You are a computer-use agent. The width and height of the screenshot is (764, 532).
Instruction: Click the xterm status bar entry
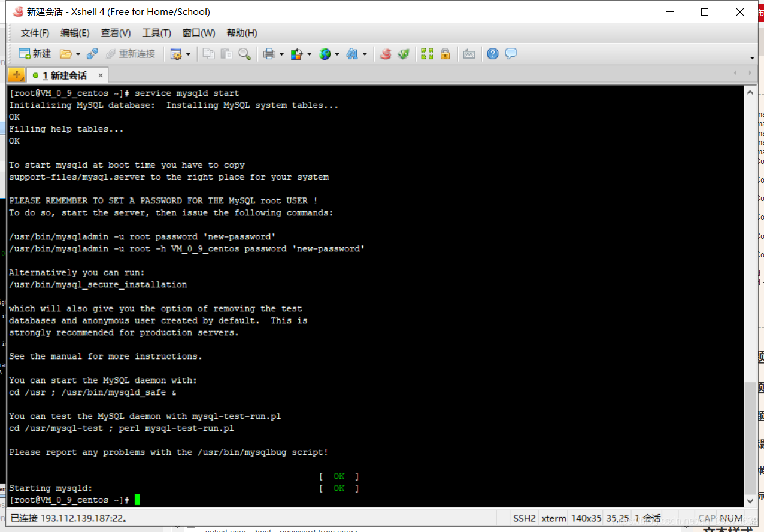pyautogui.click(x=553, y=518)
